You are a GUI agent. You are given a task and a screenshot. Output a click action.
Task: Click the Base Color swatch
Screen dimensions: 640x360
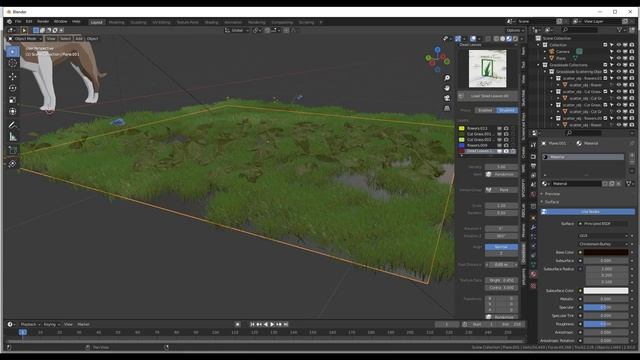606,252
